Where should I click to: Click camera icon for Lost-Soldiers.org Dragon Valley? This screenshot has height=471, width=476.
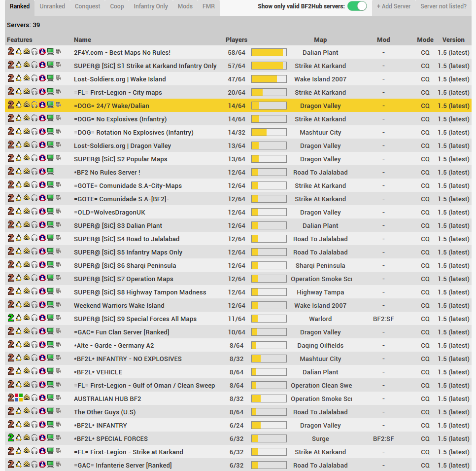point(59,145)
